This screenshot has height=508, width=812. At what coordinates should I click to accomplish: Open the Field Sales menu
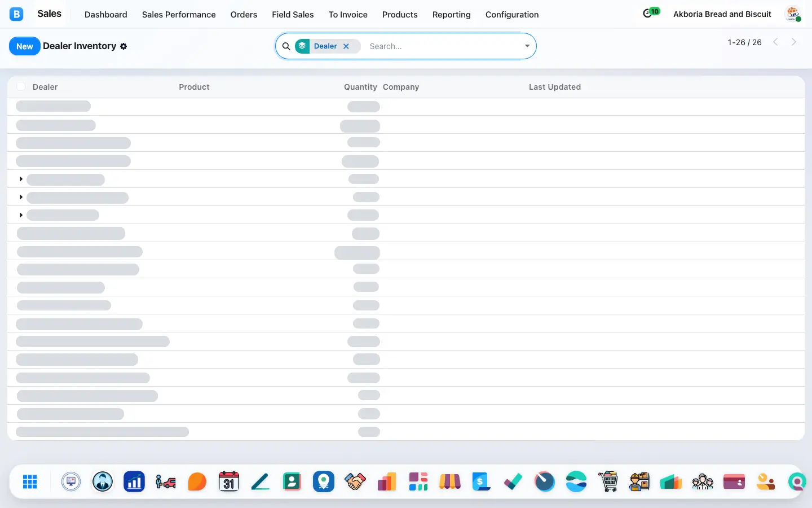(x=293, y=15)
